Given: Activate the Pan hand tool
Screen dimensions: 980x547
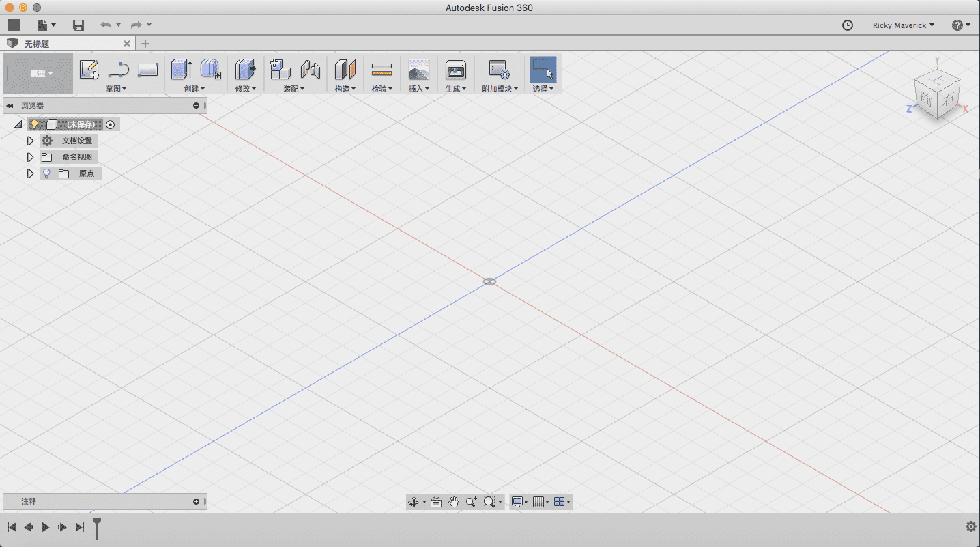Looking at the screenshot, I should point(454,502).
